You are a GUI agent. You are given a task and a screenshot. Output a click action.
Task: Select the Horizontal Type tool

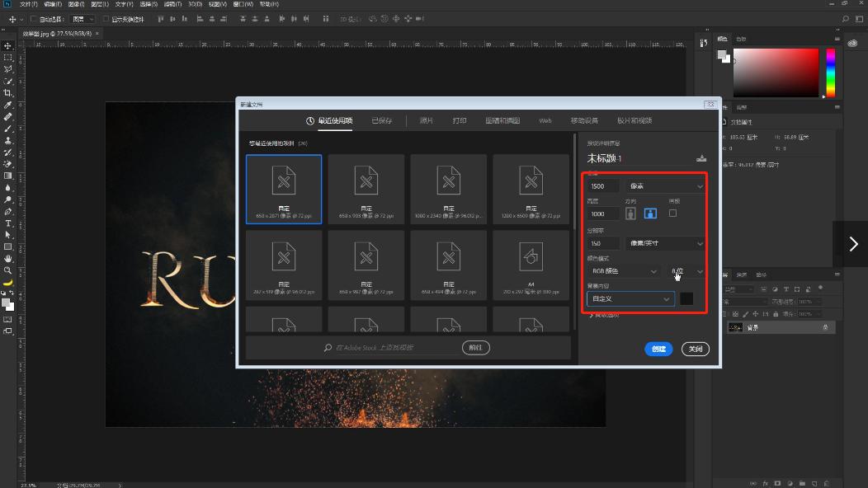point(8,223)
